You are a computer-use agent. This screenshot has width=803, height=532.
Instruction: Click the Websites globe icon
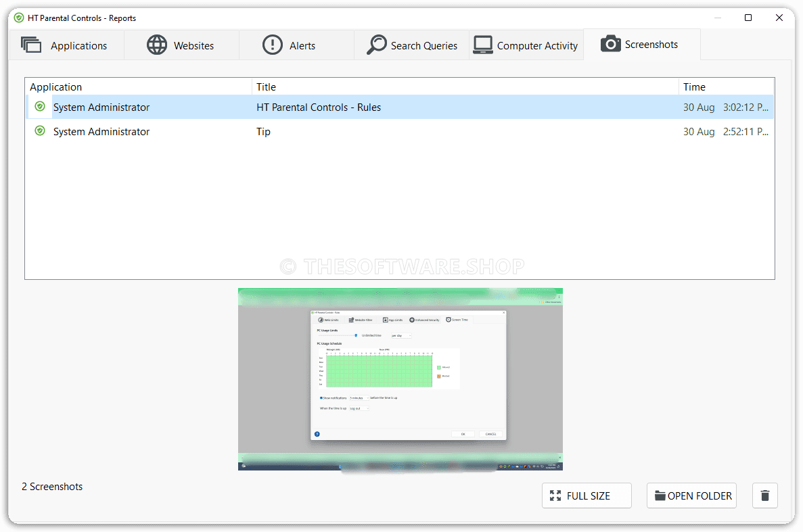157,45
